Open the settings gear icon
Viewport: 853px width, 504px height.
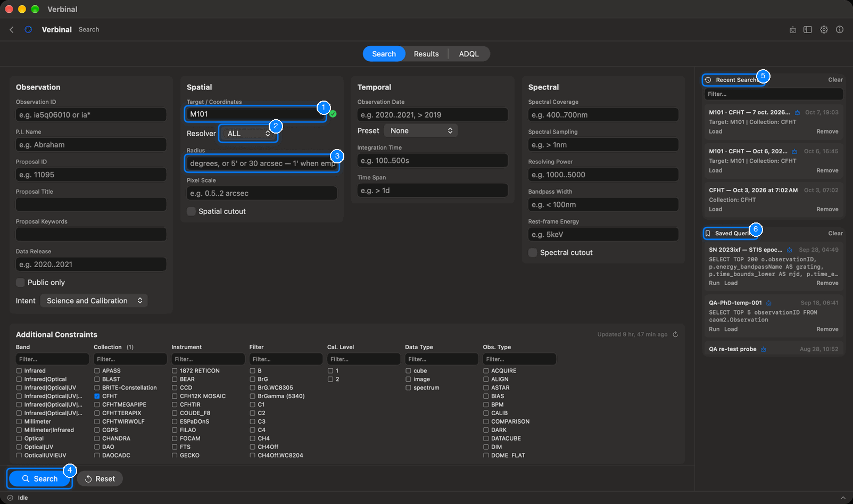pyautogui.click(x=824, y=30)
